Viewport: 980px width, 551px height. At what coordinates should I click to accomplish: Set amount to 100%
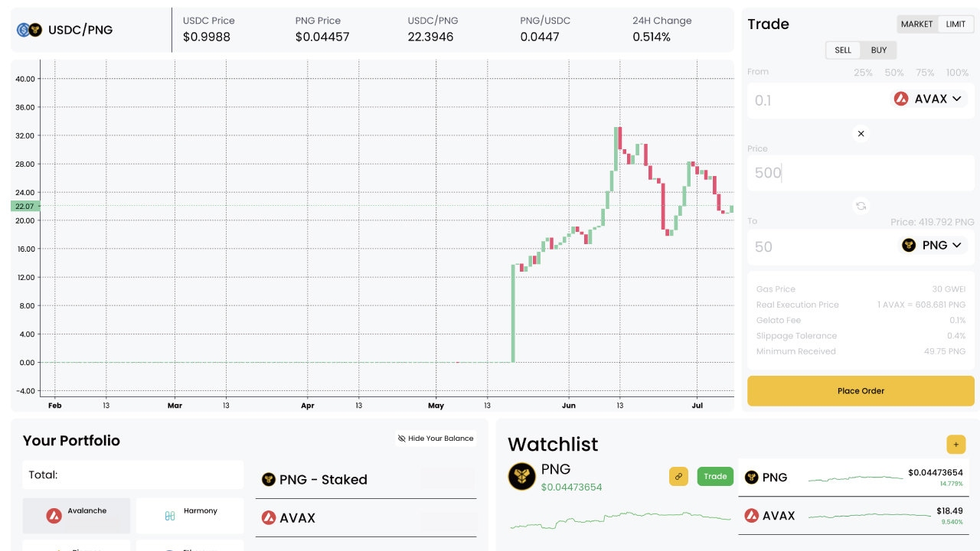click(957, 73)
